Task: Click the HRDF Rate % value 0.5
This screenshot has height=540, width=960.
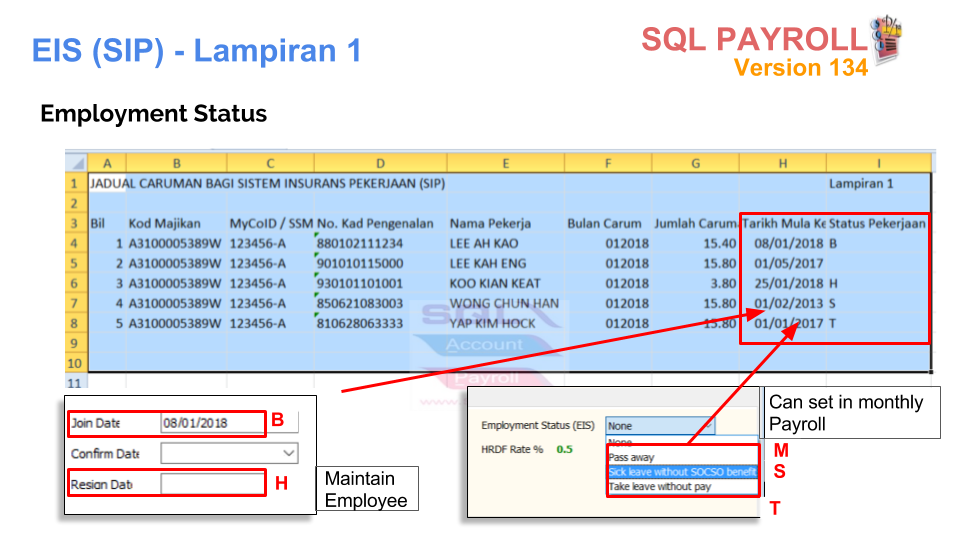Action: [x=564, y=449]
